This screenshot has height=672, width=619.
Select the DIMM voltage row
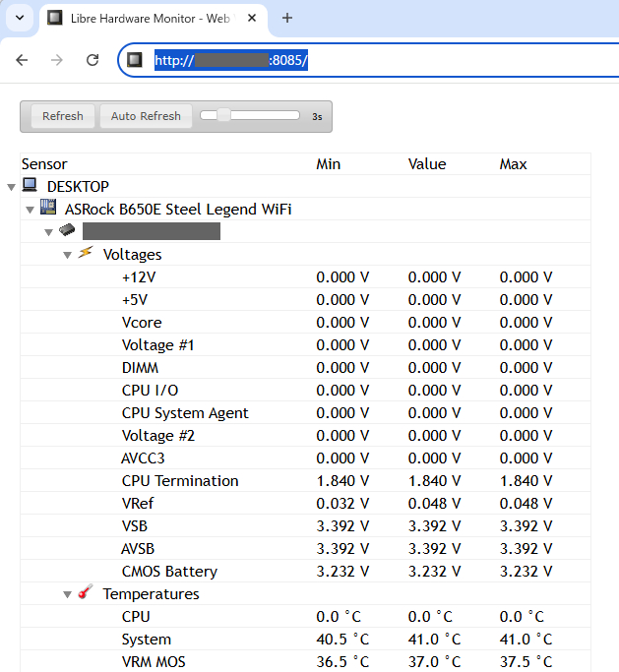point(305,368)
